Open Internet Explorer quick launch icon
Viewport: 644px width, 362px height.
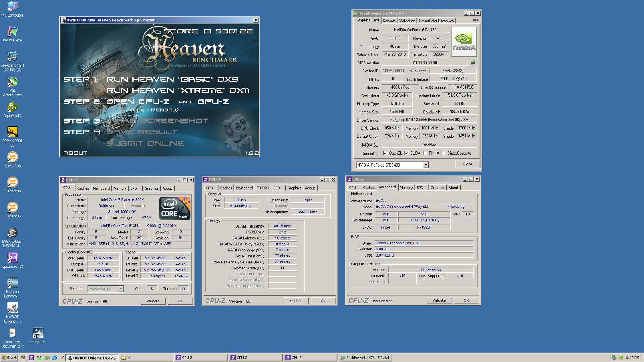point(54,358)
